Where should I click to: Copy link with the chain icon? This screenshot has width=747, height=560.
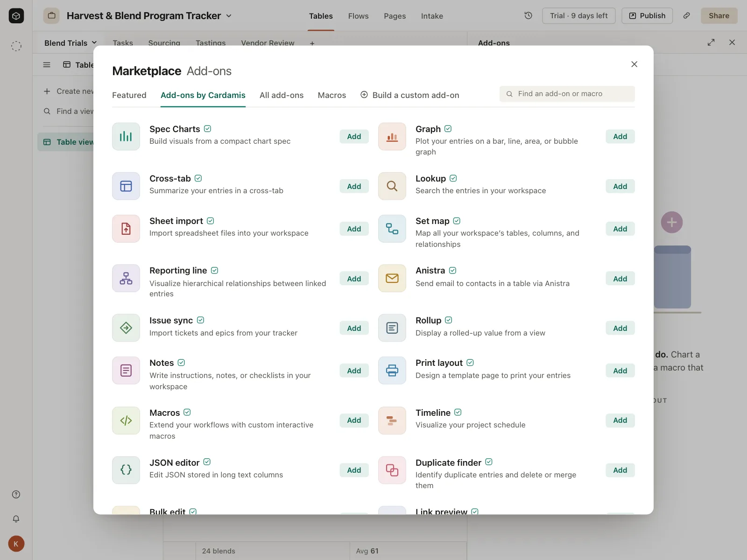687,16
